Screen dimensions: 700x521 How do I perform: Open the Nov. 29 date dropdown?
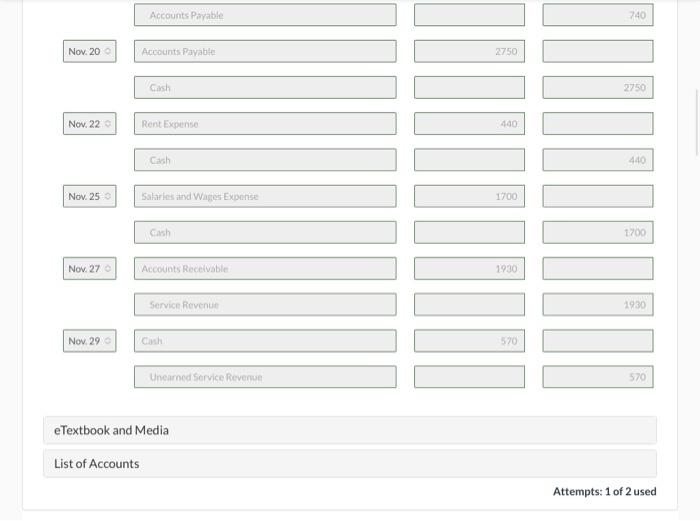click(90, 341)
